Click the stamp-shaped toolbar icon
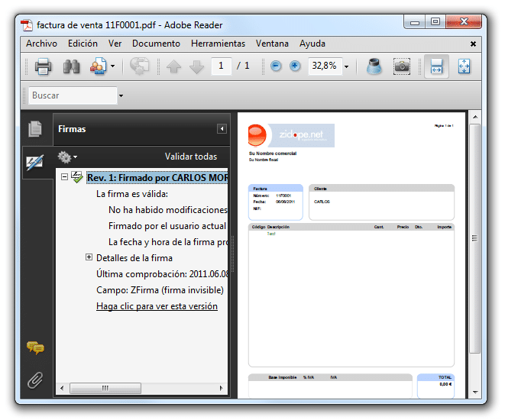Image resolution: width=505 pixels, height=420 pixels. [x=374, y=66]
